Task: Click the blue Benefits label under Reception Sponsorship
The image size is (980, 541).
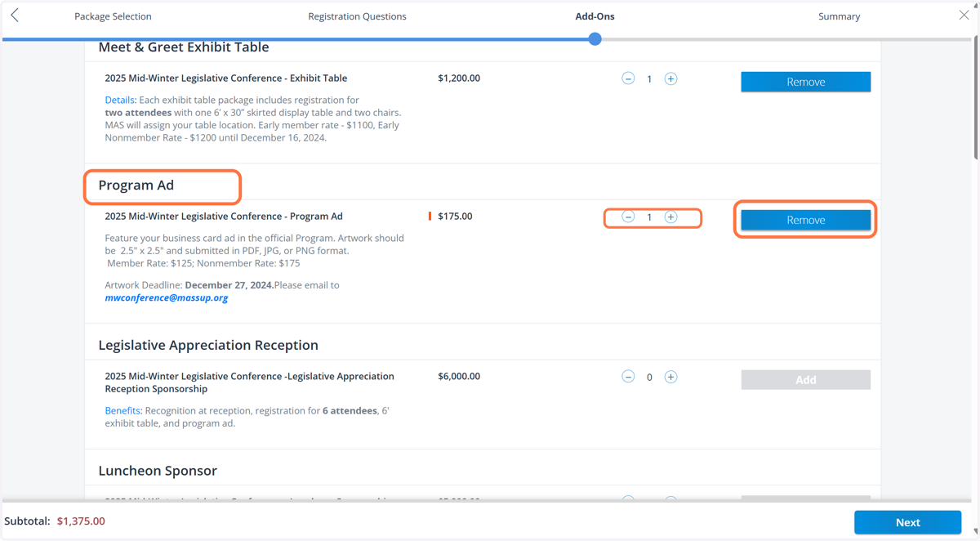Action: 122,411
